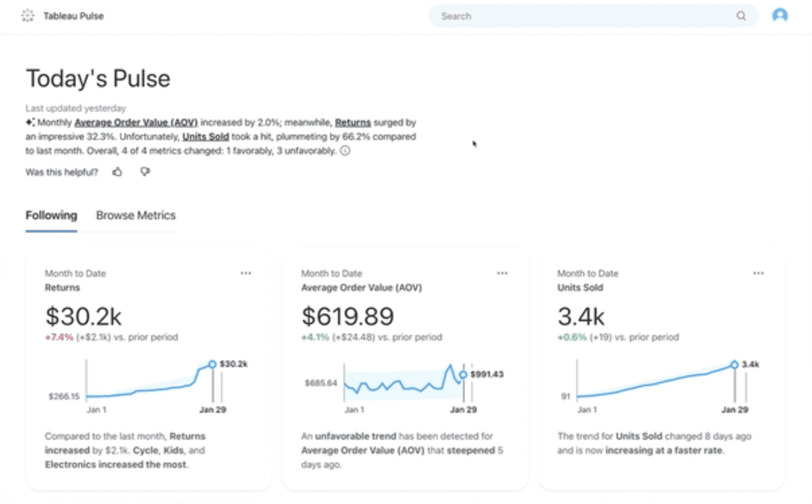Viewport: 812px width, 504px height.
Task: Click the +0.6% Units Sold change text
Action: tap(572, 337)
